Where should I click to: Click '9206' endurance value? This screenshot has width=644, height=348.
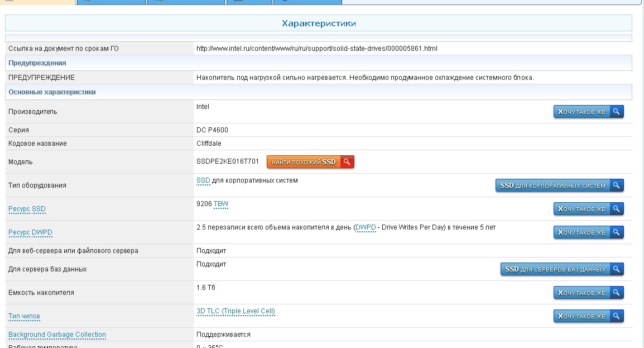tap(204, 204)
